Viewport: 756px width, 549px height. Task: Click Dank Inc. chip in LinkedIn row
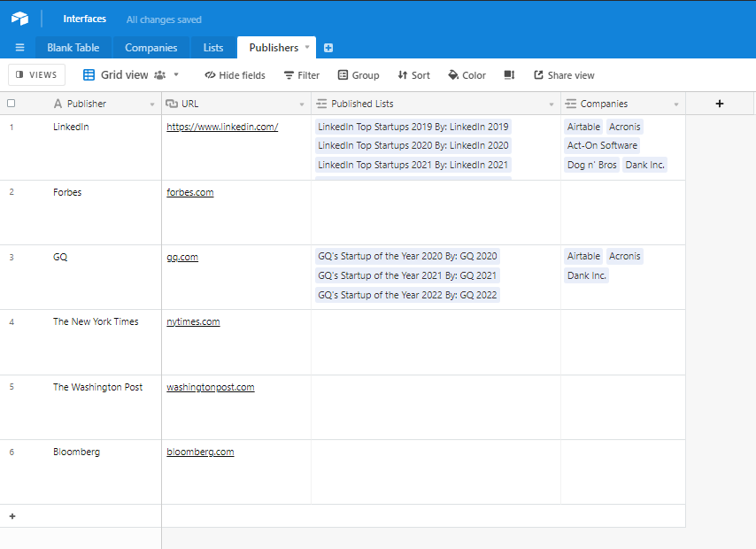click(644, 165)
